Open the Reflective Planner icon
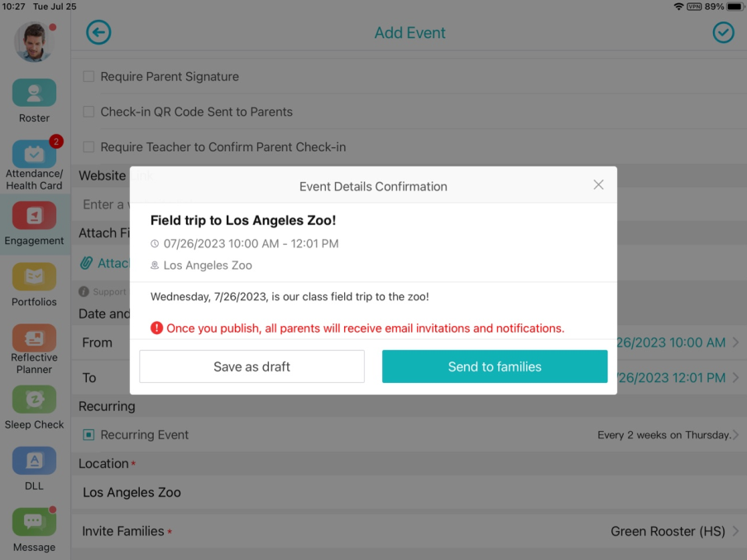 34,337
